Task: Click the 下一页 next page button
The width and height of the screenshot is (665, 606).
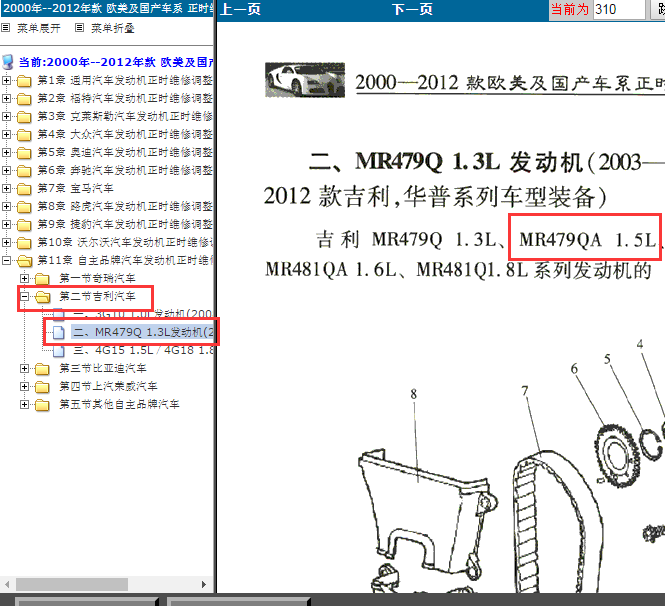Action: [x=412, y=9]
